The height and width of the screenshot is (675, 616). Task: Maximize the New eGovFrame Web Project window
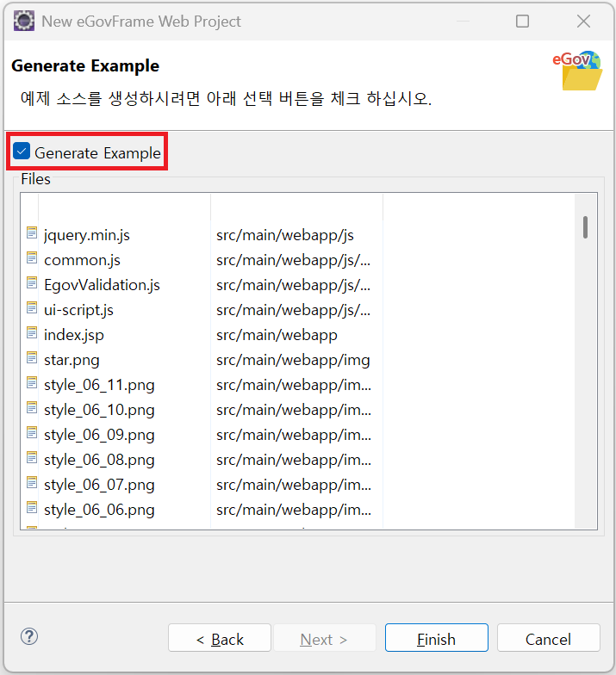pyautogui.click(x=522, y=21)
